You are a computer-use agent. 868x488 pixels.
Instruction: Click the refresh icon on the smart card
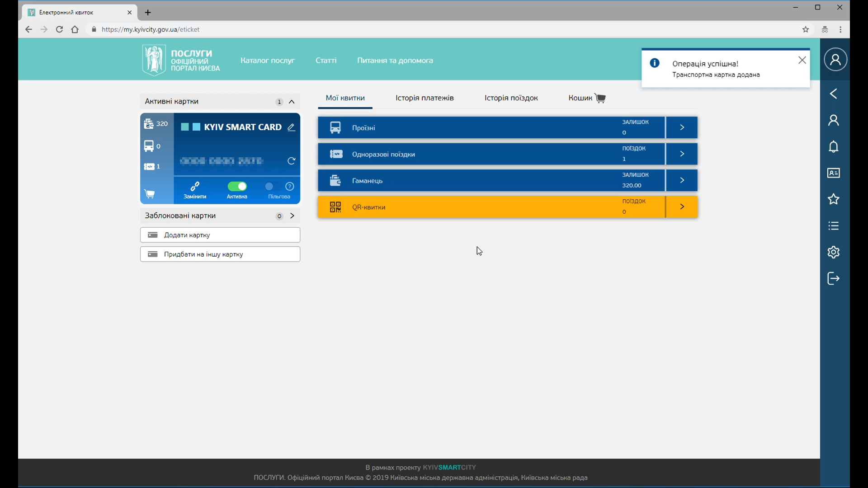[292, 161]
